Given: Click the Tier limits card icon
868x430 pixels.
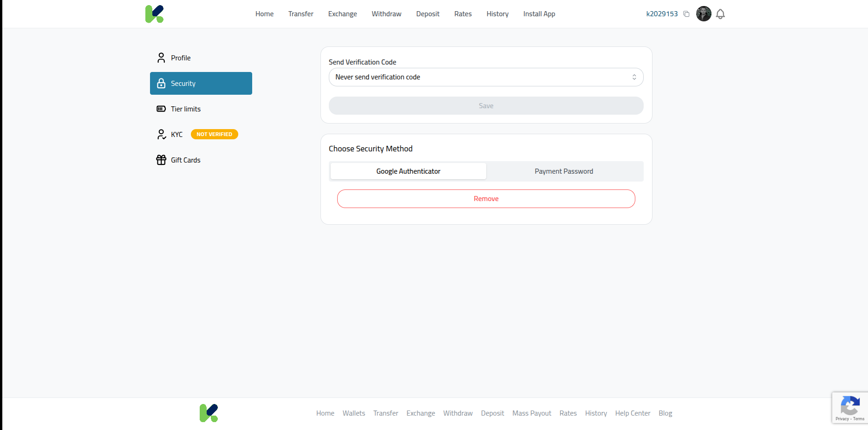Looking at the screenshot, I should [x=161, y=109].
